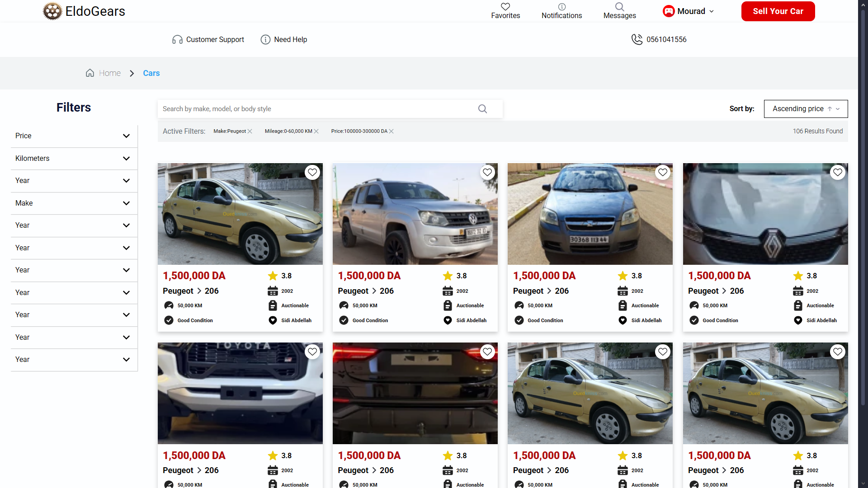Click the Volkswagen card's mileage gauge icon
868x488 pixels.
point(344,306)
